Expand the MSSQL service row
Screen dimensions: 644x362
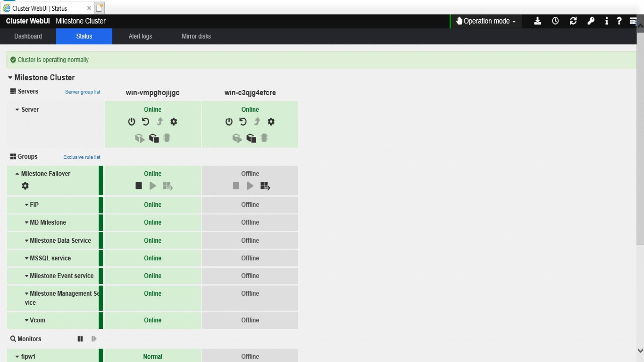(26, 258)
